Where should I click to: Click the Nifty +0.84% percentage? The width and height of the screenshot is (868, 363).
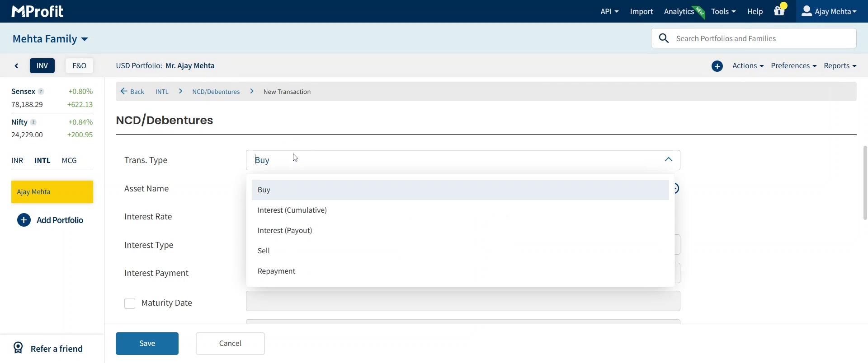click(x=81, y=122)
